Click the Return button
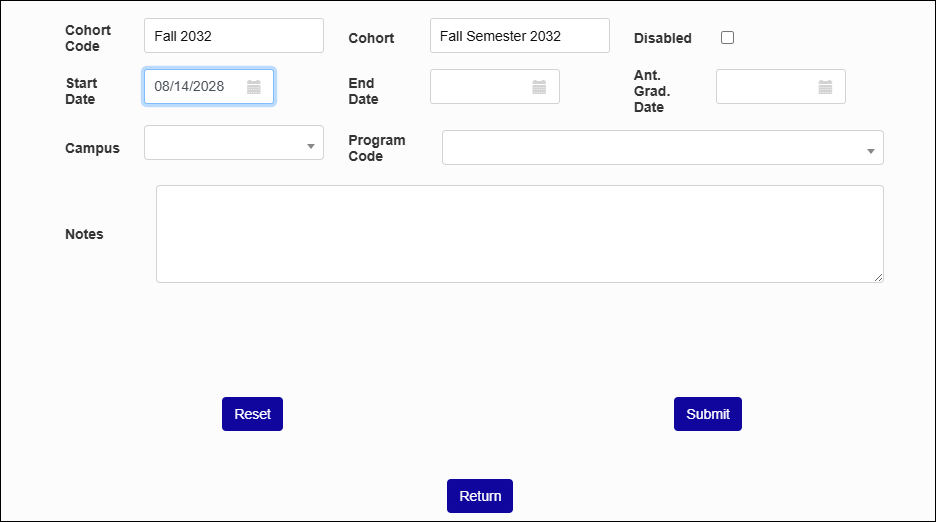 coord(480,496)
